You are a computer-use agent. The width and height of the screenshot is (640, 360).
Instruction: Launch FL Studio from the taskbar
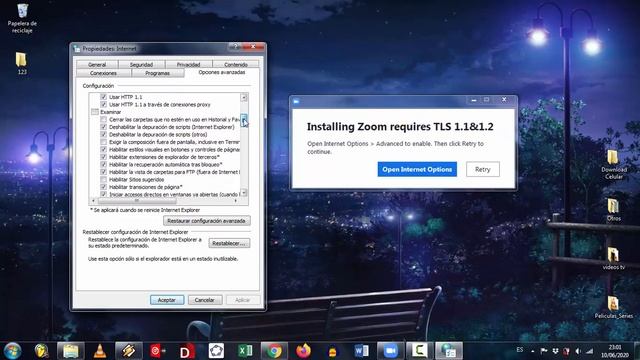click(x=41, y=351)
